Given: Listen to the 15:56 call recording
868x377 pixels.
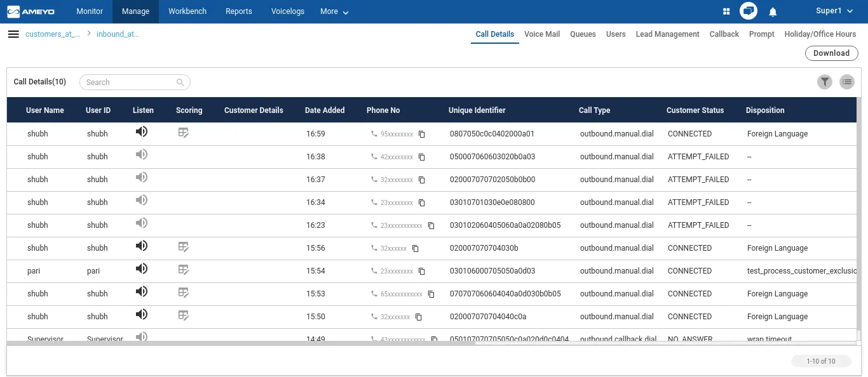Looking at the screenshot, I should point(142,246).
